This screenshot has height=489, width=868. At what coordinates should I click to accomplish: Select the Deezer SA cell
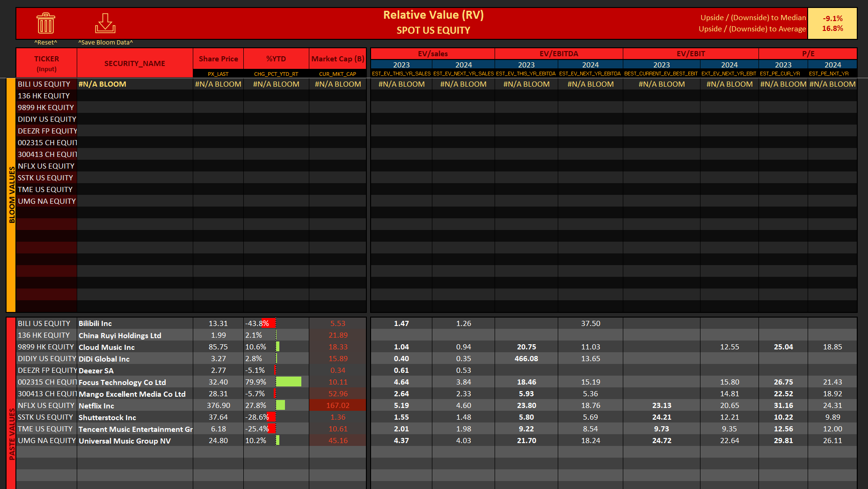[x=135, y=370]
